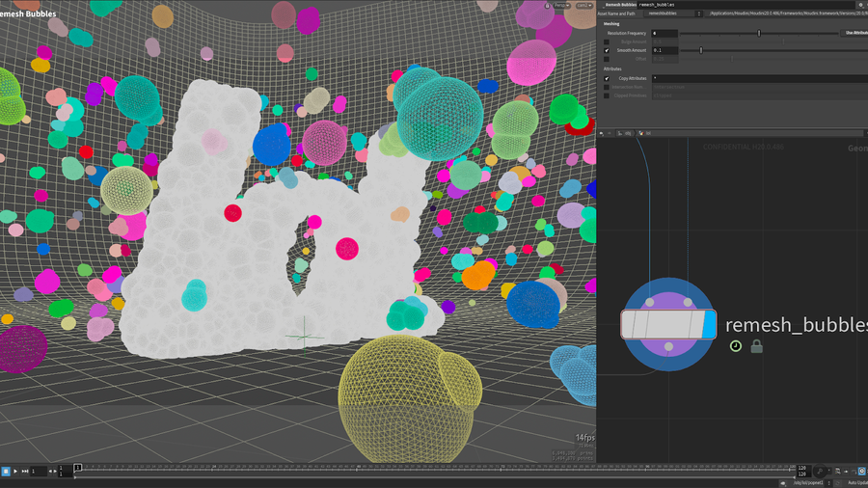The height and width of the screenshot is (488, 868).
Task: Click the viewport lock icon
Action: click(548, 5)
